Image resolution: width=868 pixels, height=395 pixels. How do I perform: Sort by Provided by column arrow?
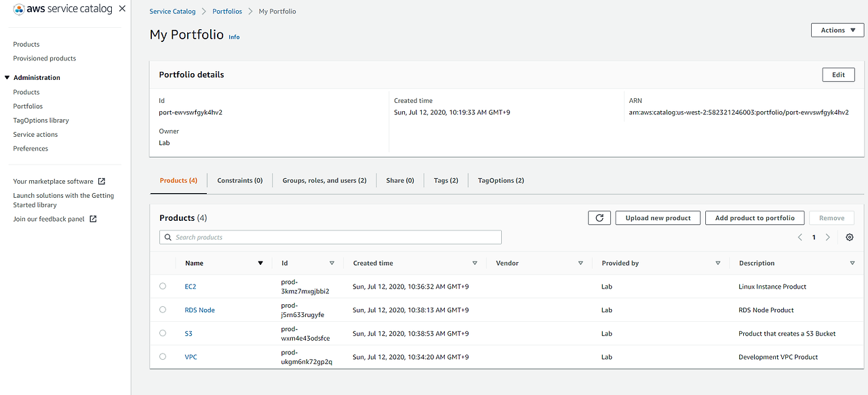[x=718, y=263]
